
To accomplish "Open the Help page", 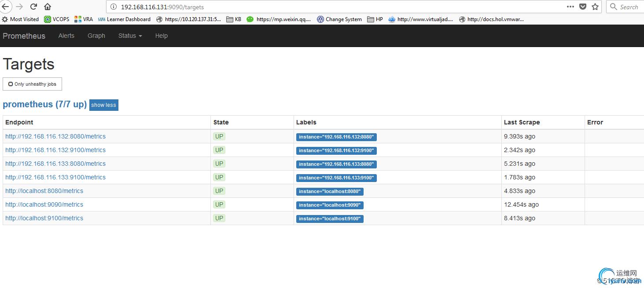I will (162, 36).
